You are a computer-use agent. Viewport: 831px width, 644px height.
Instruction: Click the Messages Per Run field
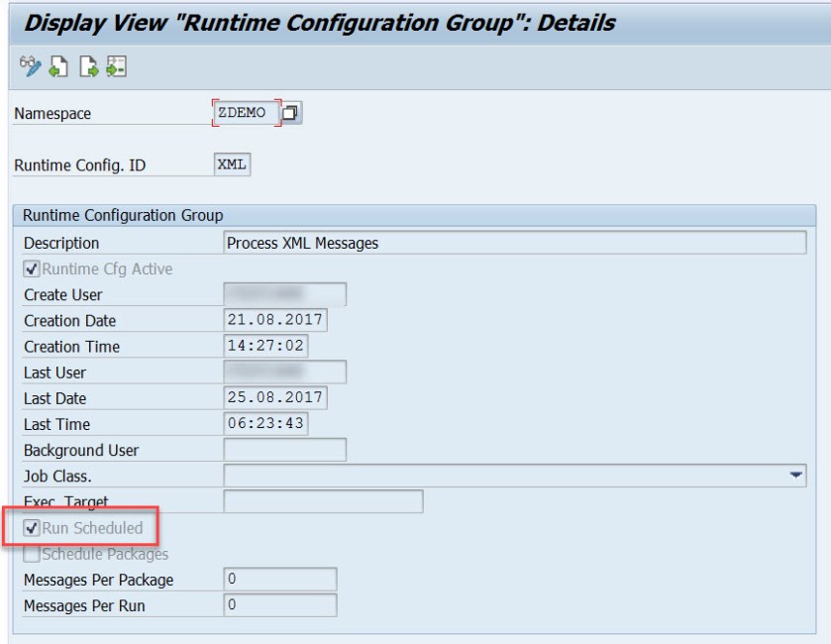point(280,605)
